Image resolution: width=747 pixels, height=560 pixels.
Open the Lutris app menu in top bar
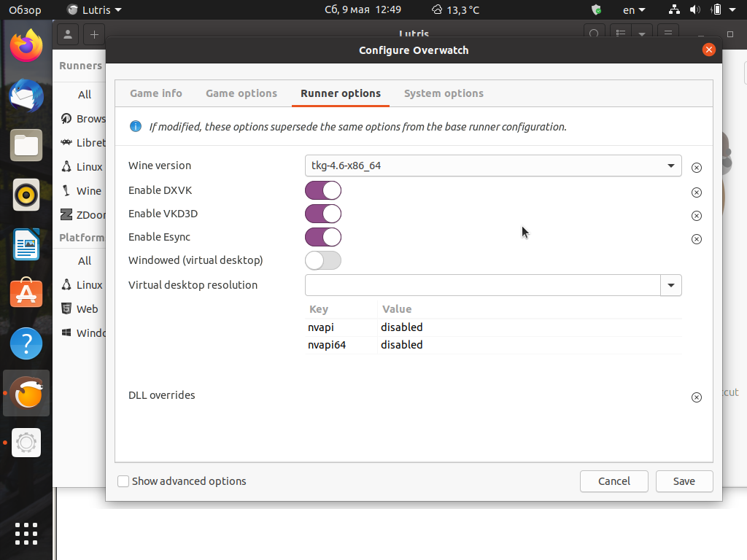[x=94, y=9]
